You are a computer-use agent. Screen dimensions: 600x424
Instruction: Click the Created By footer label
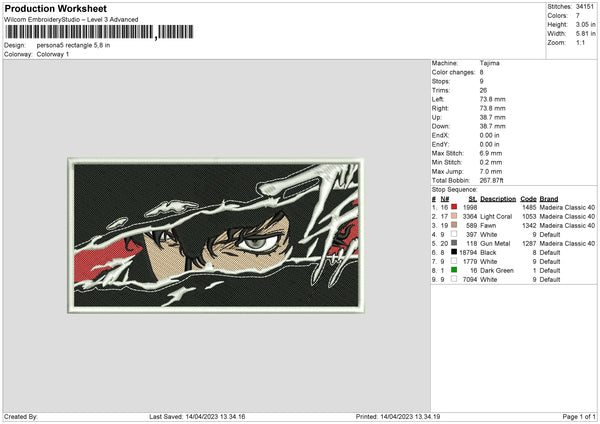coord(21,416)
